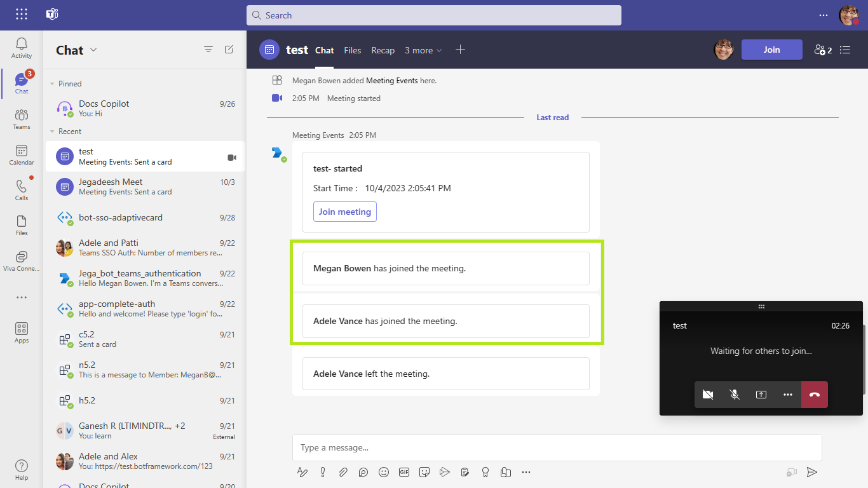The image size is (868, 488).
Task: Go to Teams in left rail
Action: 22,119
